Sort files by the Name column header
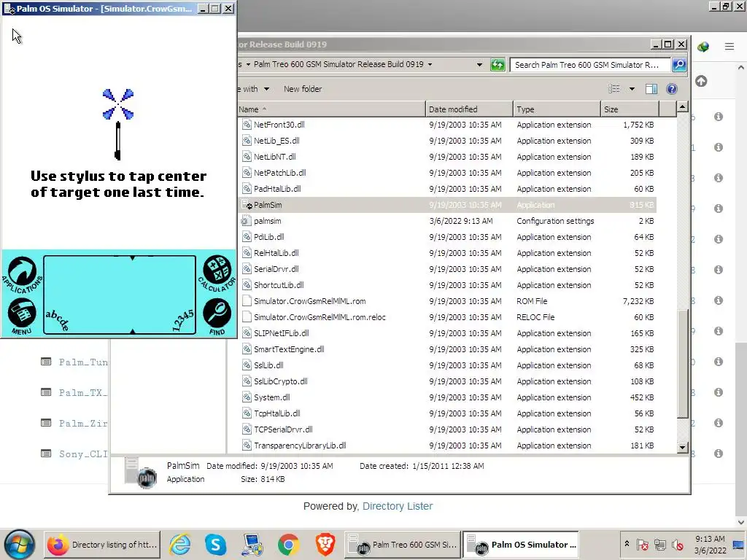 click(331, 109)
